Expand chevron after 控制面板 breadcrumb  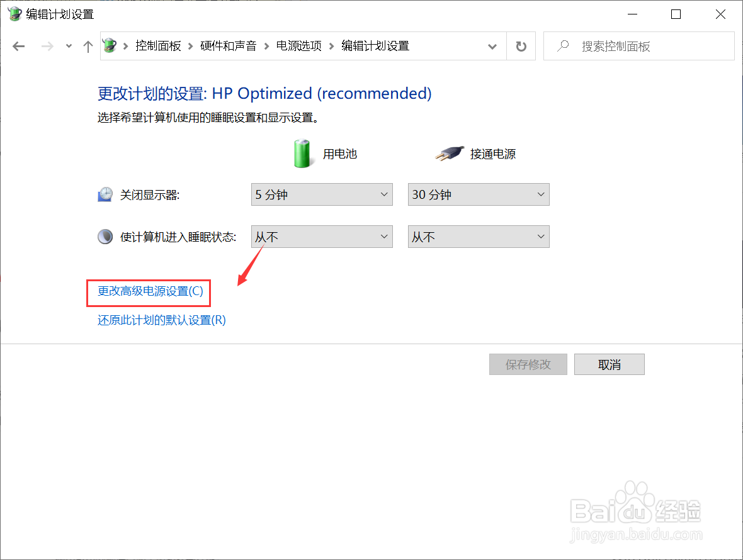pos(191,47)
